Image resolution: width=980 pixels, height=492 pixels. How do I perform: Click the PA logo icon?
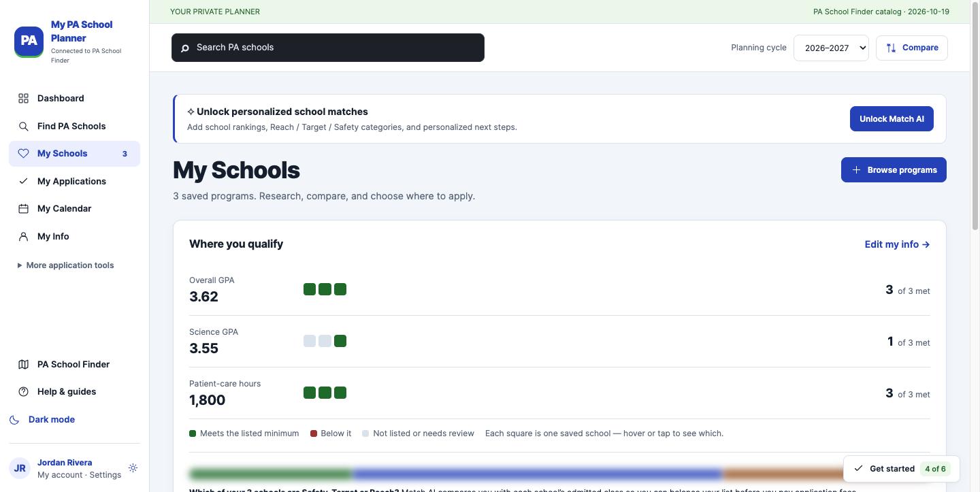pyautogui.click(x=29, y=41)
